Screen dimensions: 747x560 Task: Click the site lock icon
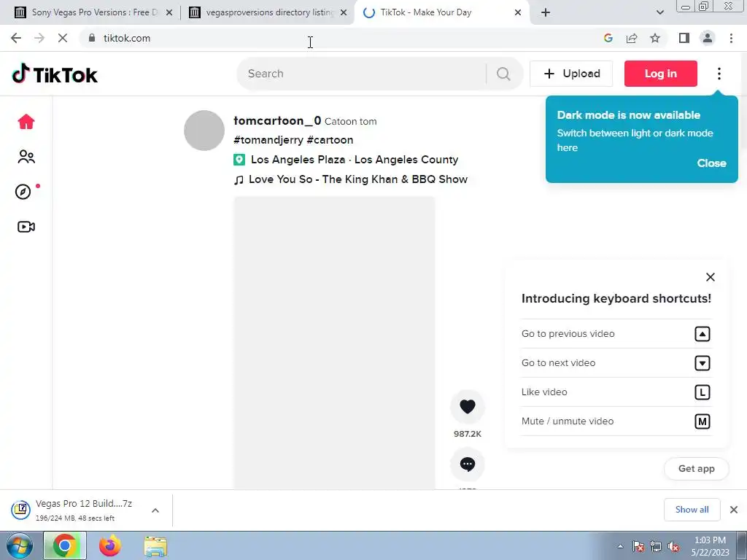(x=92, y=38)
